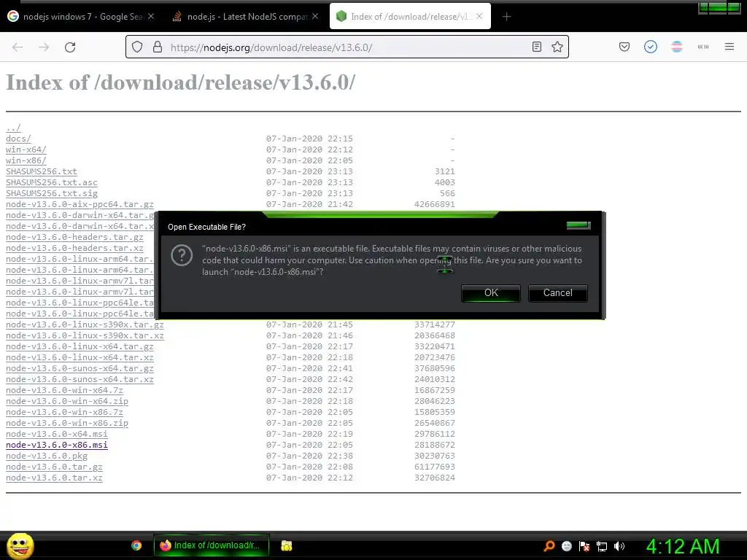Open the network tray icon
The image size is (747, 560).
point(602,546)
